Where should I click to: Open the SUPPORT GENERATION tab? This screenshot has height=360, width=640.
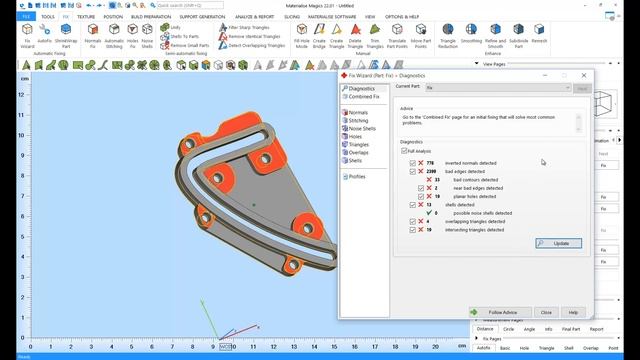(202, 17)
